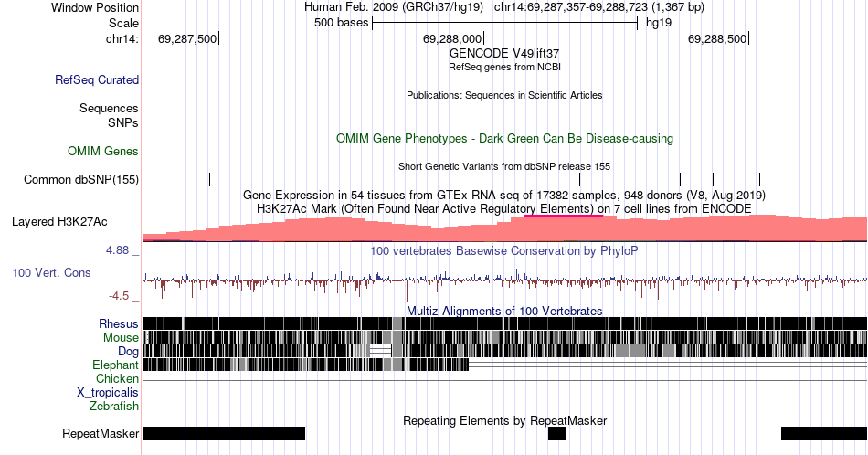Image resolution: width=868 pixels, height=455 pixels.
Task: Click the 500 bases scale bar
Action: tap(505, 23)
